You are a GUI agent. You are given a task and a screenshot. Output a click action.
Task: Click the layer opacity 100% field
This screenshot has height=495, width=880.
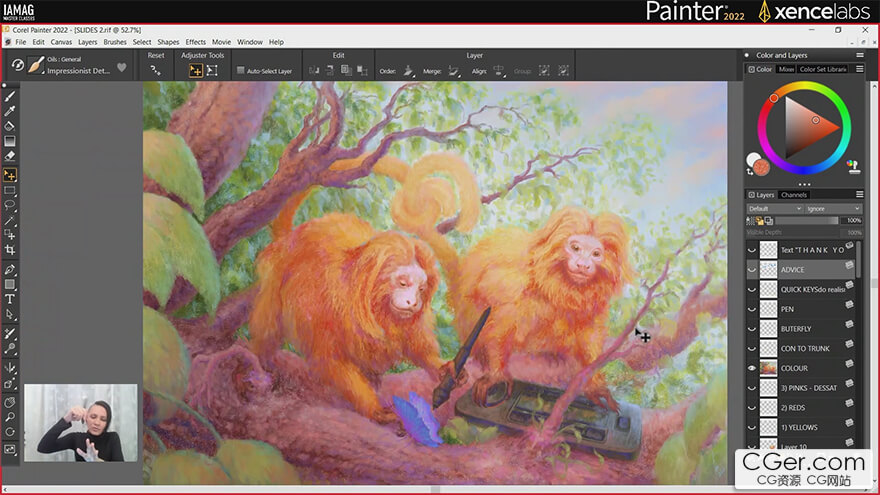point(853,221)
